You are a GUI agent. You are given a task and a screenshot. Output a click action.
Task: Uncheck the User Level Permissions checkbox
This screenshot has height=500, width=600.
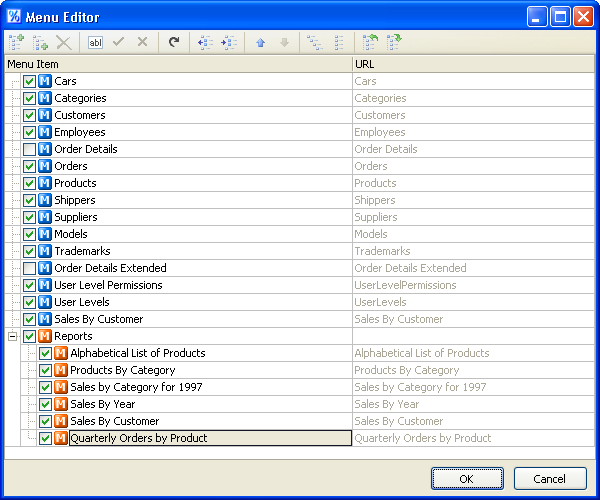pos(29,285)
